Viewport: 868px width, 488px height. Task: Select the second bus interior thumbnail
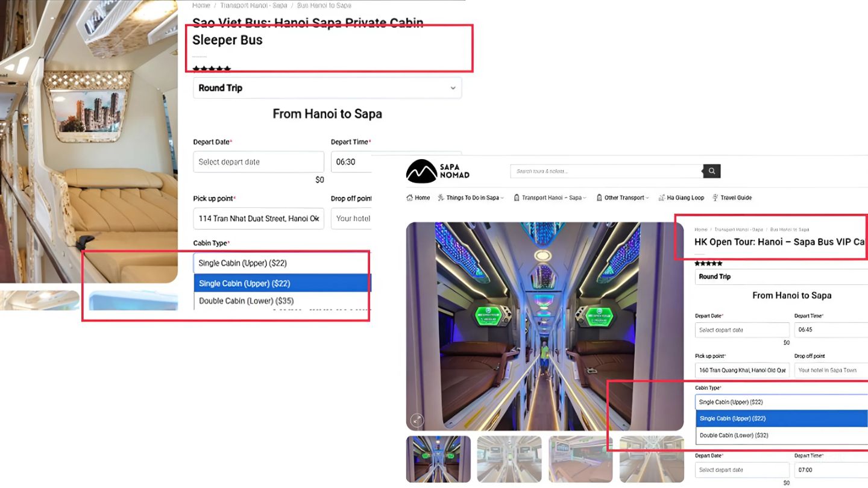click(509, 458)
